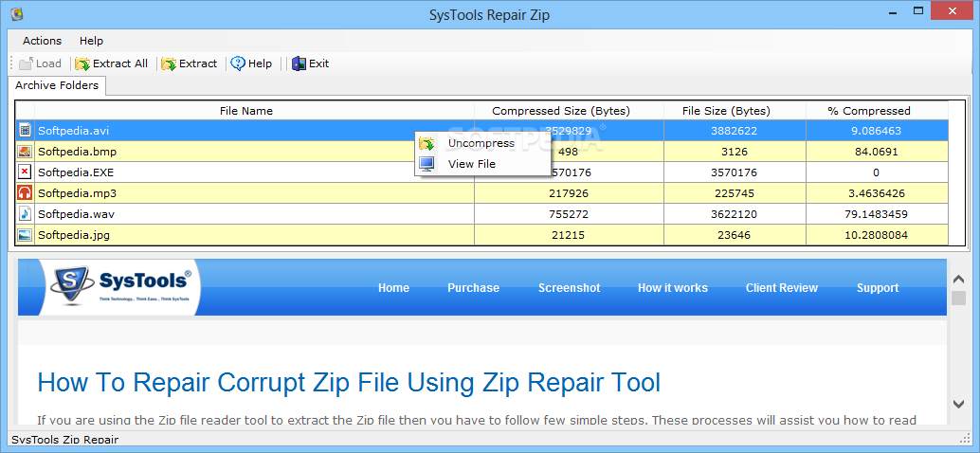
Task: Select the Archive Folders tab
Action: (57, 85)
